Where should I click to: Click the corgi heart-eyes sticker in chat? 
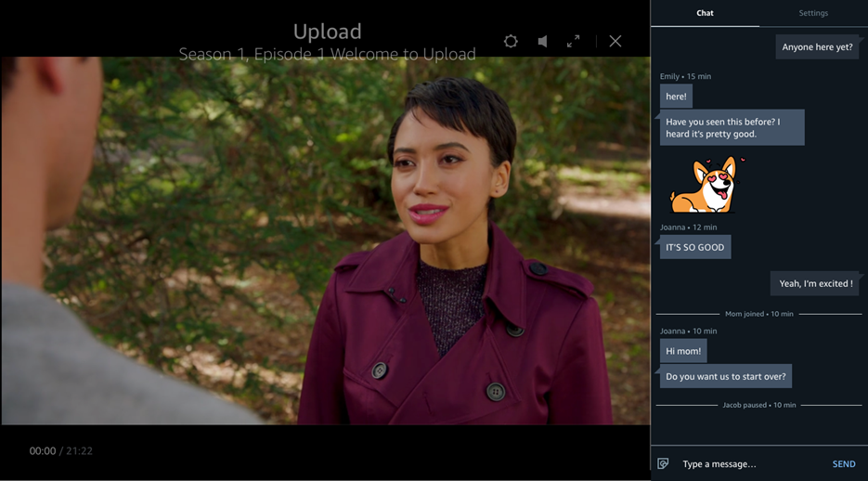(704, 185)
